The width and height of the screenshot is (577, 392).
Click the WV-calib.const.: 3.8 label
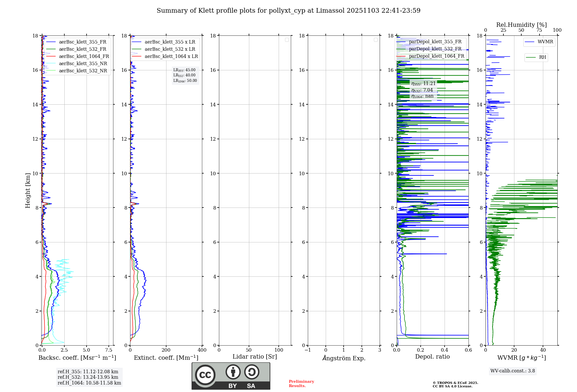coord(513,371)
